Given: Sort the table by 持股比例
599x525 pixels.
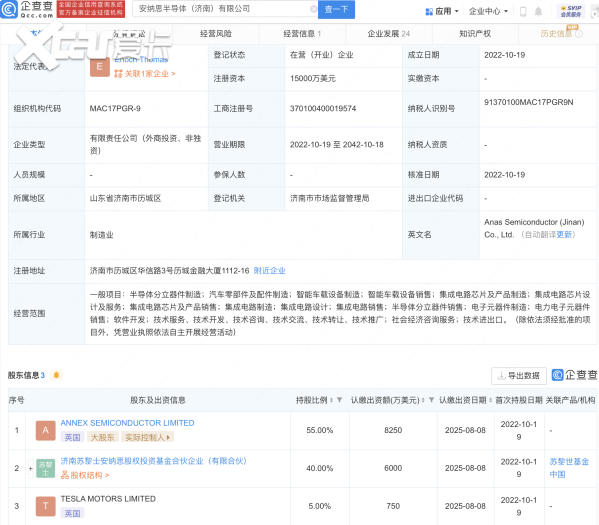Looking at the screenshot, I should [331, 400].
